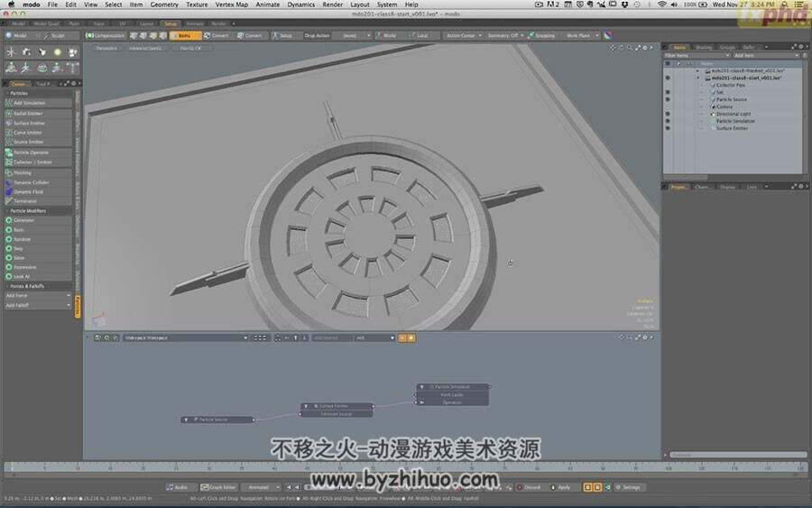The height and width of the screenshot is (508, 812).
Task: Switch to the Shading tab
Action: 703,47
